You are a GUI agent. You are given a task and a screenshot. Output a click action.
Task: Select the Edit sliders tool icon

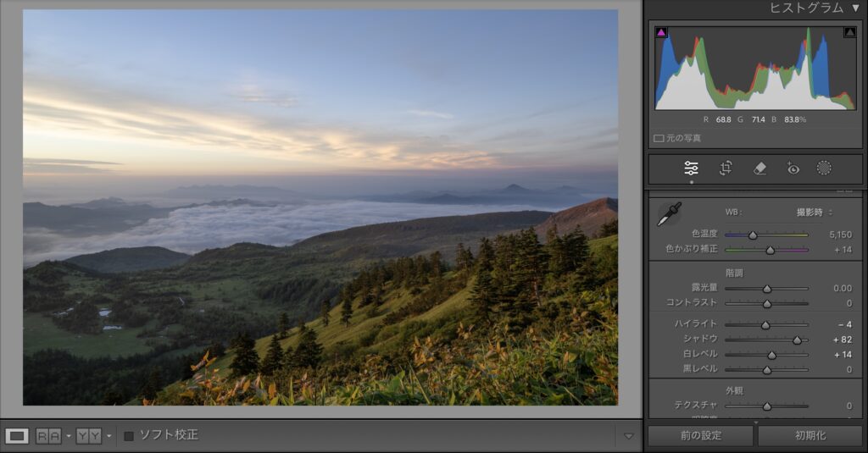[x=691, y=168]
